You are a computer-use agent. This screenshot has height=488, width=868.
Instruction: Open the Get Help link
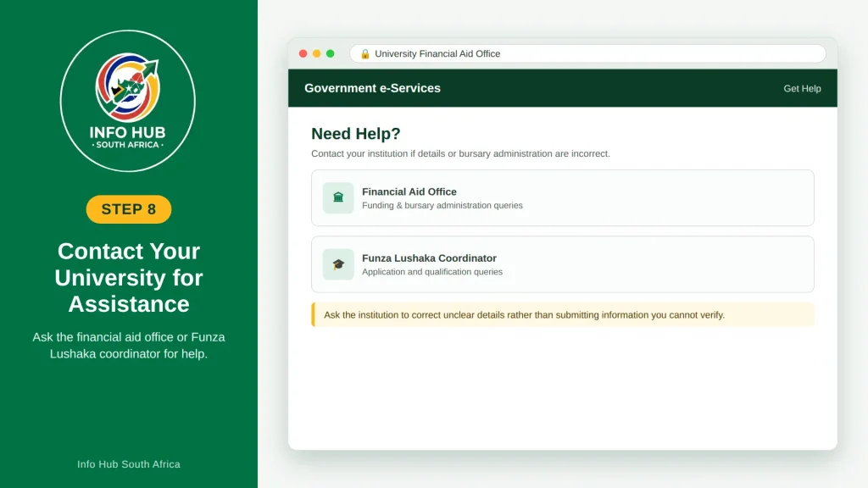coord(802,88)
